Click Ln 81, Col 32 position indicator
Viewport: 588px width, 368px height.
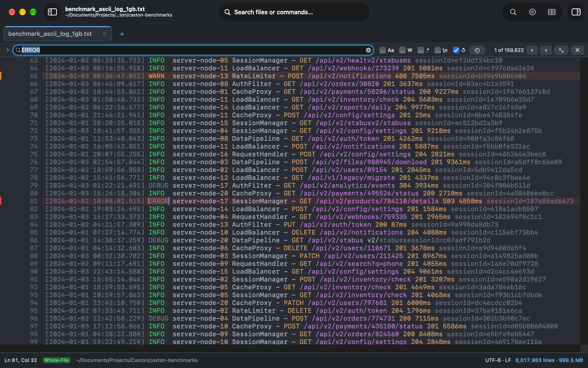[x=21, y=360]
